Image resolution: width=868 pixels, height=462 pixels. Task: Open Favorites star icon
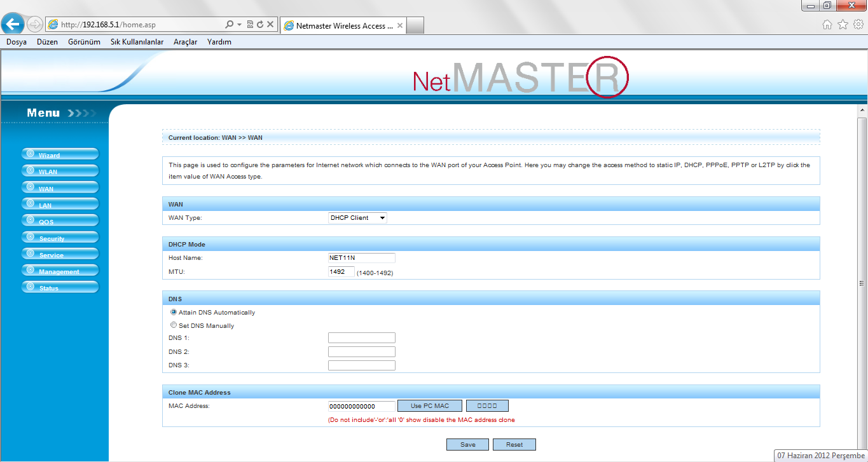(x=843, y=25)
